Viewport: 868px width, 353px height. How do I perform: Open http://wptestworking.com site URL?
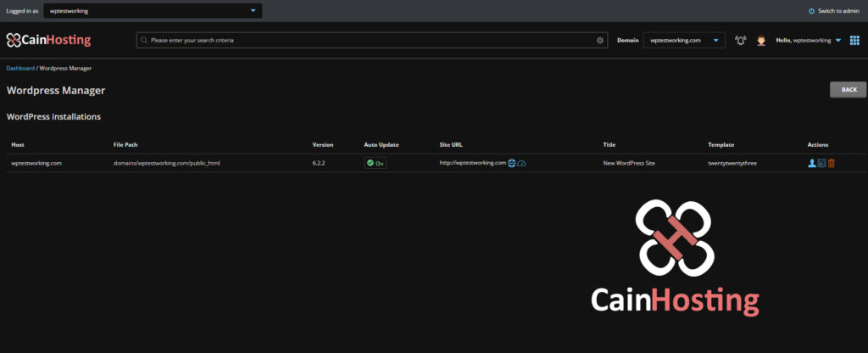coord(473,163)
